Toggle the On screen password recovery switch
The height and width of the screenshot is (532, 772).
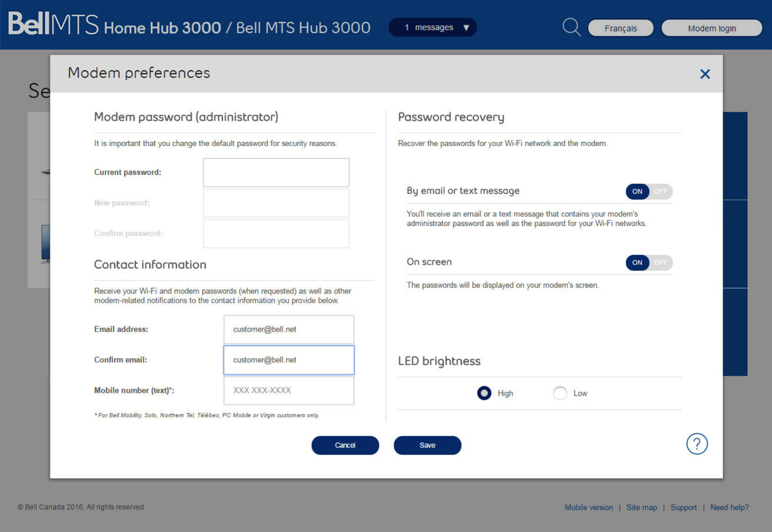click(649, 262)
